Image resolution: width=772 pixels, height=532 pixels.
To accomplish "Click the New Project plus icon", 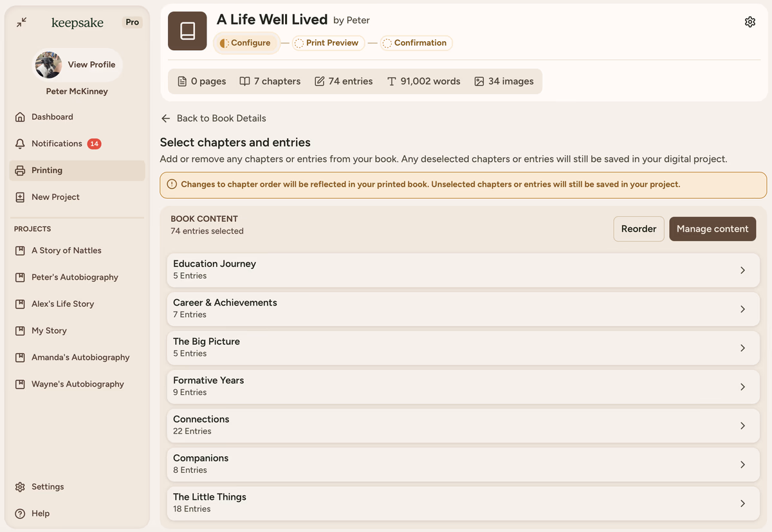I will (x=20, y=197).
